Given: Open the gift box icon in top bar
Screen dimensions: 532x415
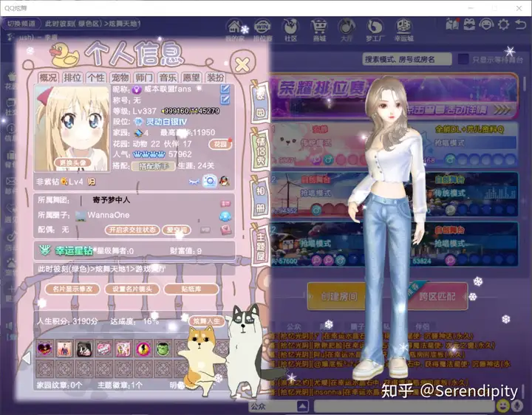Looking at the screenshot, I should click(470, 24).
